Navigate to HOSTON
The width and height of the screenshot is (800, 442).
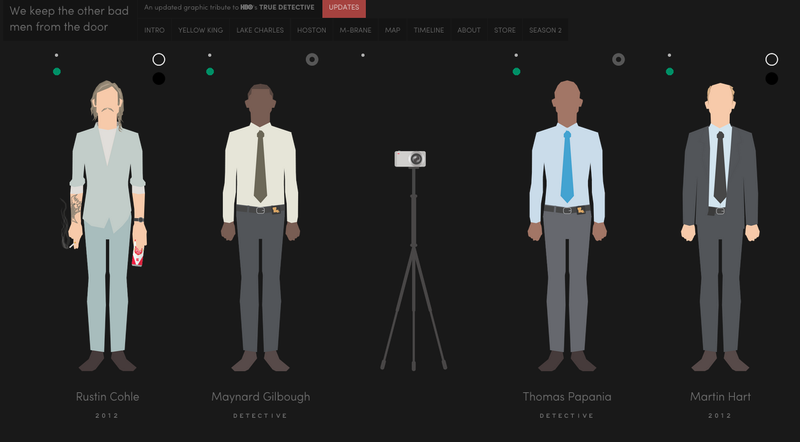click(x=312, y=30)
